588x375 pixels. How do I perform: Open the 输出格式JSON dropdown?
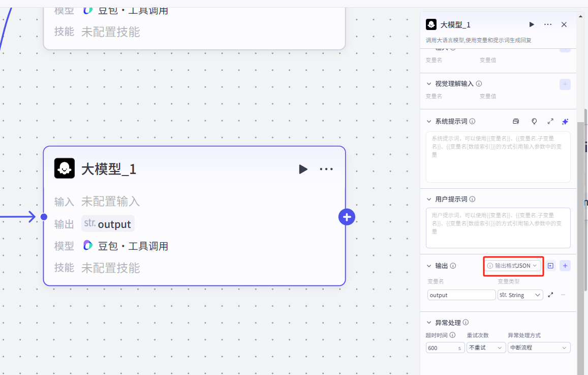pyautogui.click(x=512, y=266)
